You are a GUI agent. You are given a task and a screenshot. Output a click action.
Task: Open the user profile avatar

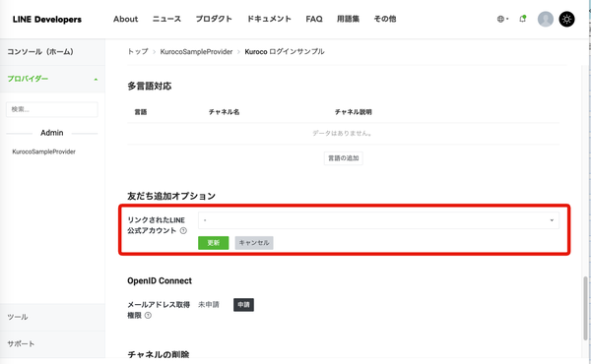(x=545, y=19)
